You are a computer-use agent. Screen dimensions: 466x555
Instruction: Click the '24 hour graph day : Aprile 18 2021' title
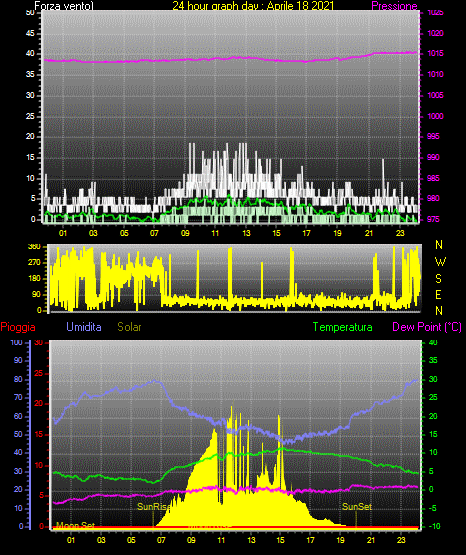tap(253, 6)
